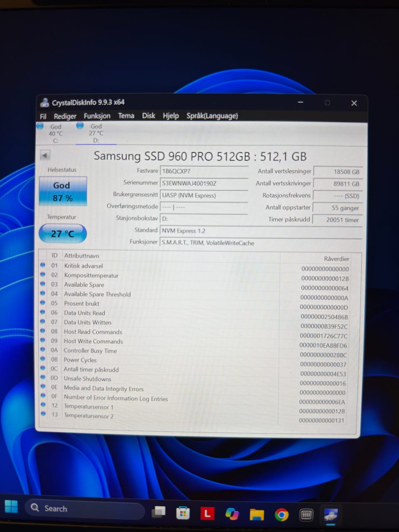Click the Fastvare field 1B6QCXP7
The image size is (399, 532).
(204, 171)
